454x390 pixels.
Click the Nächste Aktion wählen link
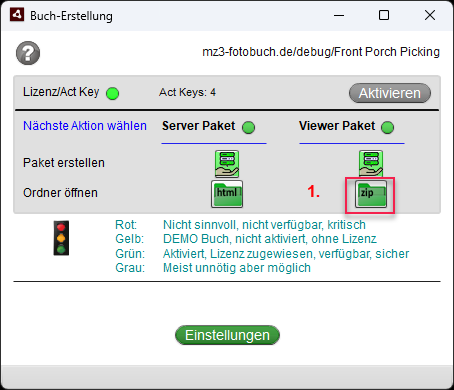[85, 126]
